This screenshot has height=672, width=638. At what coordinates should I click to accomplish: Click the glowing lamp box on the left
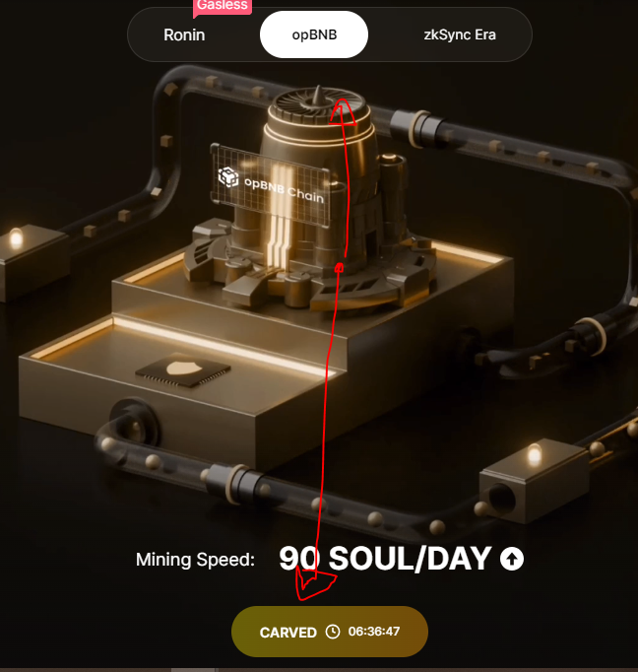click(32, 259)
